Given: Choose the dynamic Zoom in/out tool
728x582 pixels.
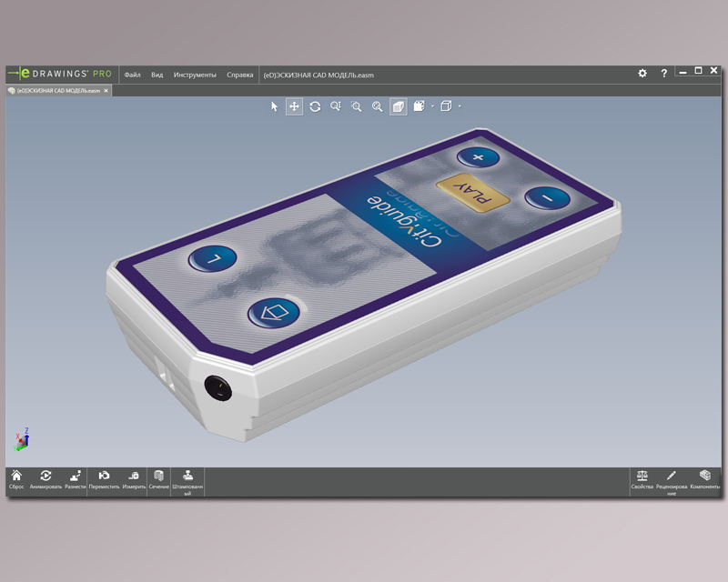Looking at the screenshot, I should (x=336, y=106).
